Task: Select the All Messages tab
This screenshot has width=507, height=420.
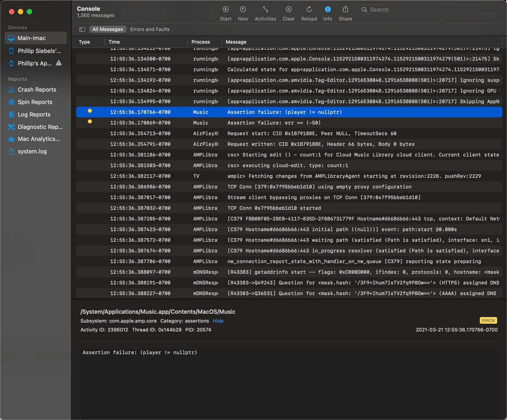Action: click(x=108, y=29)
